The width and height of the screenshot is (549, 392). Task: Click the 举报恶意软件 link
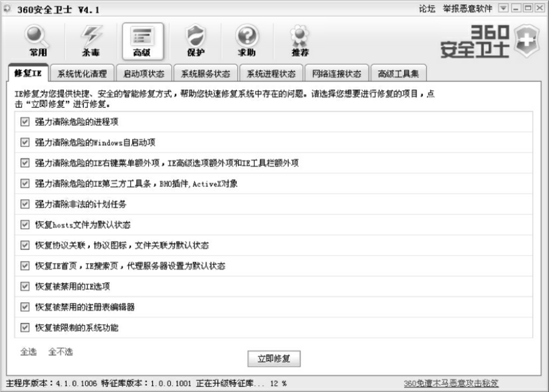click(x=467, y=9)
